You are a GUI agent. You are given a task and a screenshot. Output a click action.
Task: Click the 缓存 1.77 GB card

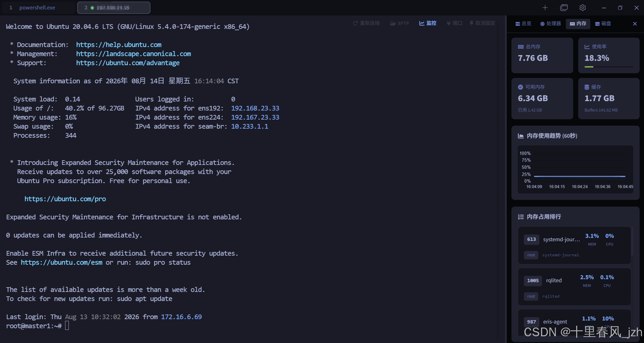[x=609, y=98]
